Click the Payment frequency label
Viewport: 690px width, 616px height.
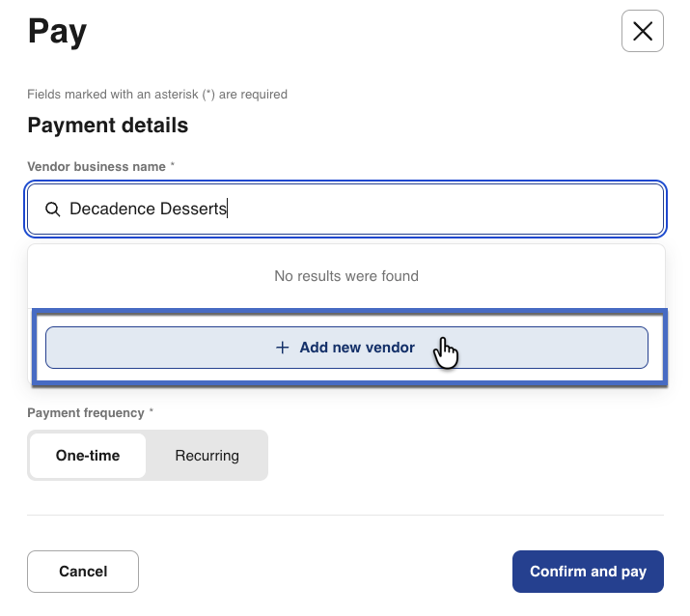(85, 412)
